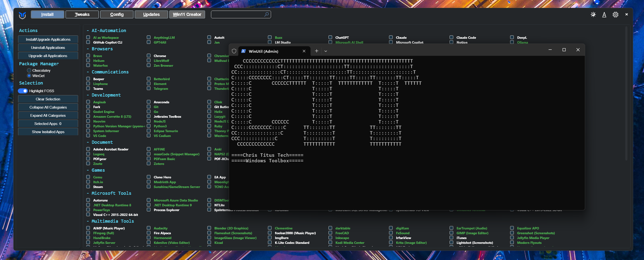
Task: Collapse the Development category
Action: click(104, 95)
